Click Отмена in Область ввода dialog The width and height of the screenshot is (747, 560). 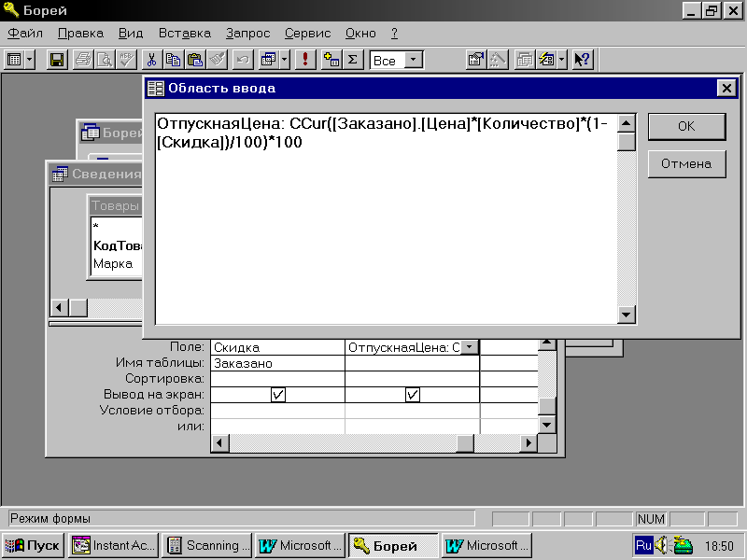(686, 164)
